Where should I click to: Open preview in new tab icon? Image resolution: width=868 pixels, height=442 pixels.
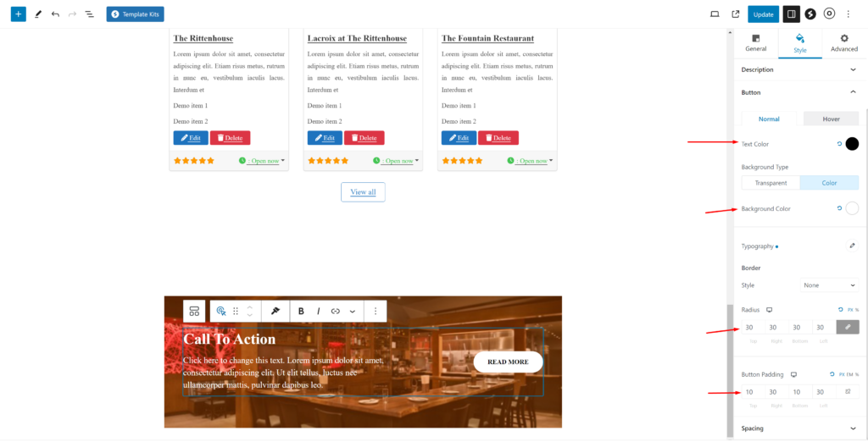[735, 14]
